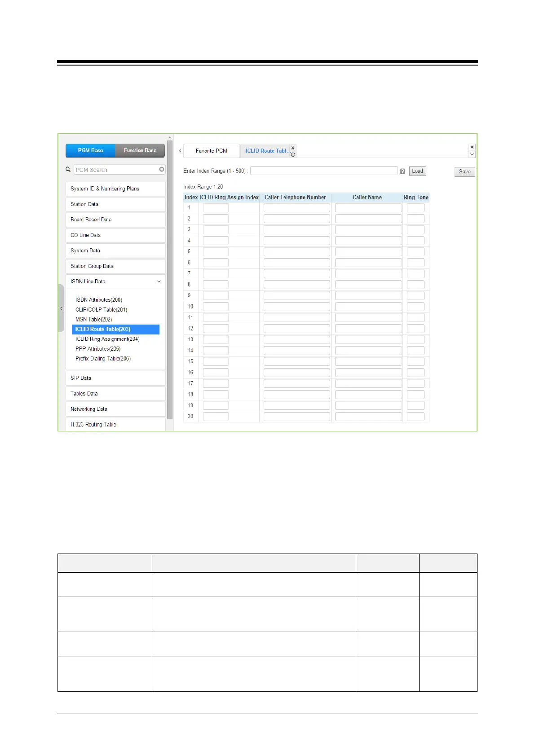Open Prefix Dialing Table(206)
This screenshot has width=535, height=756.
click(103, 359)
